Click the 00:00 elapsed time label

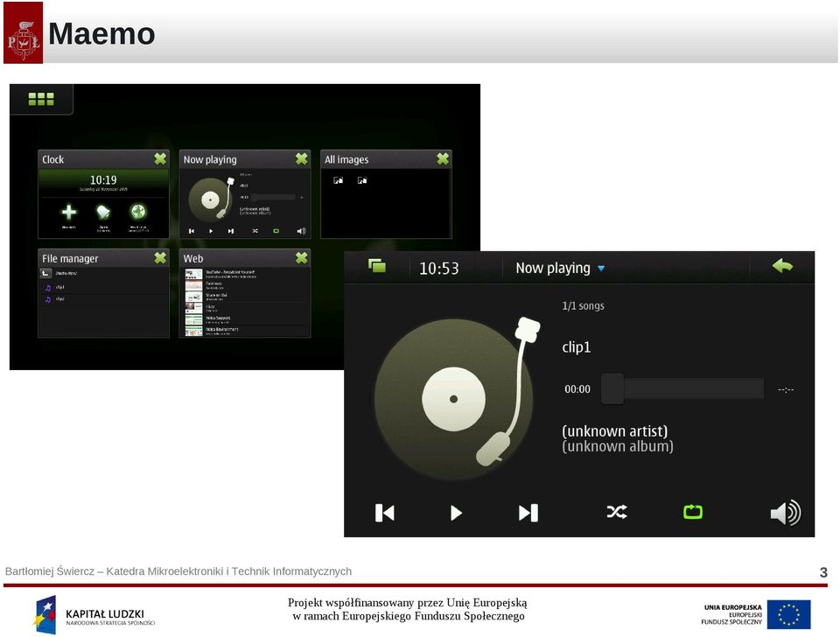click(577, 389)
